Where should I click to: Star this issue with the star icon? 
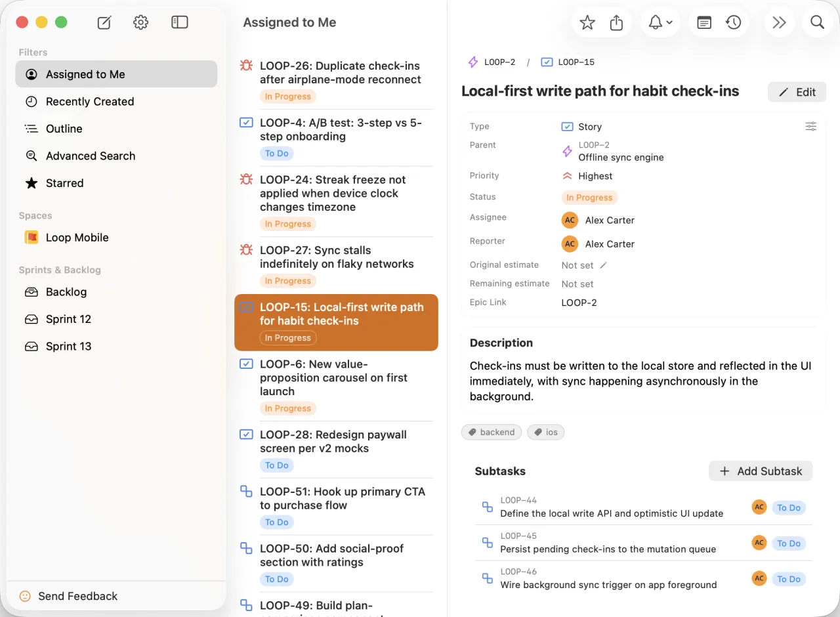[x=587, y=23]
